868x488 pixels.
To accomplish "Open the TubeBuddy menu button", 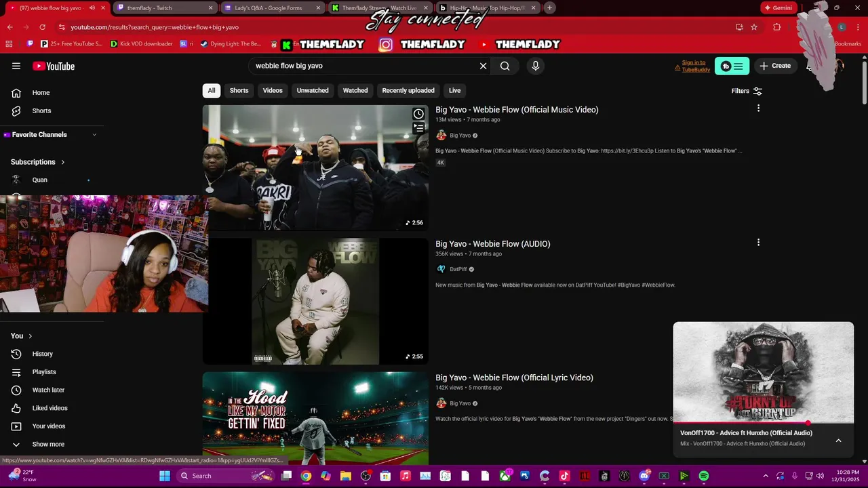I will coord(732,66).
